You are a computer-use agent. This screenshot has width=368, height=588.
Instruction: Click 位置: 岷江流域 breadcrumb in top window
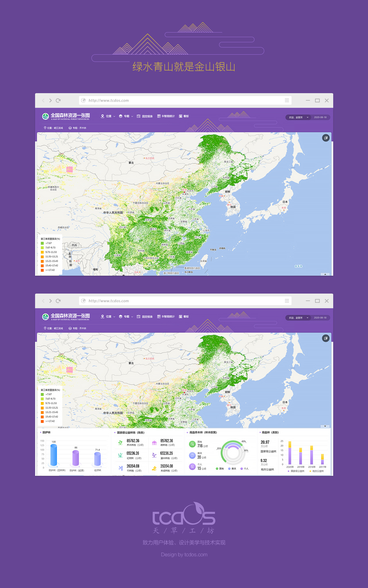pos(53,128)
